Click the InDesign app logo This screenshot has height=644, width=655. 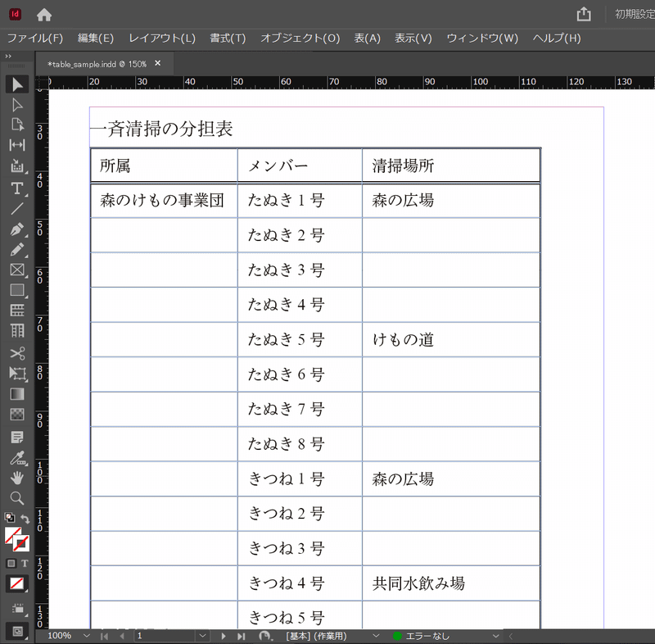pos(15,14)
